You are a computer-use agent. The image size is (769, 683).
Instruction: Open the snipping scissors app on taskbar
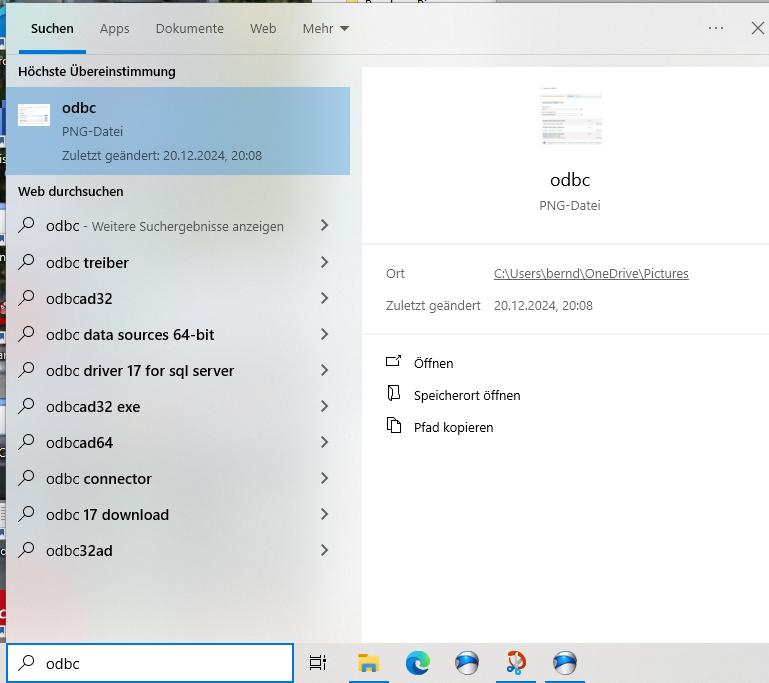pyautogui.click(x=516, y=662)
